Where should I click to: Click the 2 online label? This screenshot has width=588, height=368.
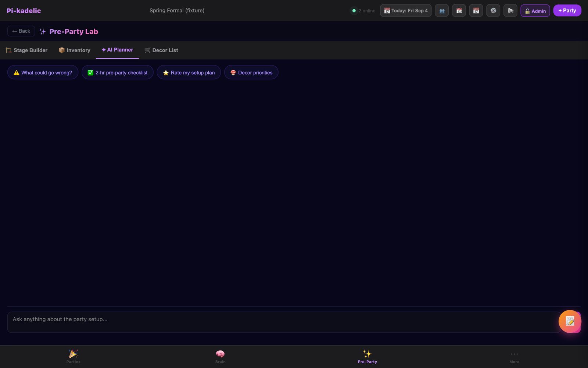[367, 11]
